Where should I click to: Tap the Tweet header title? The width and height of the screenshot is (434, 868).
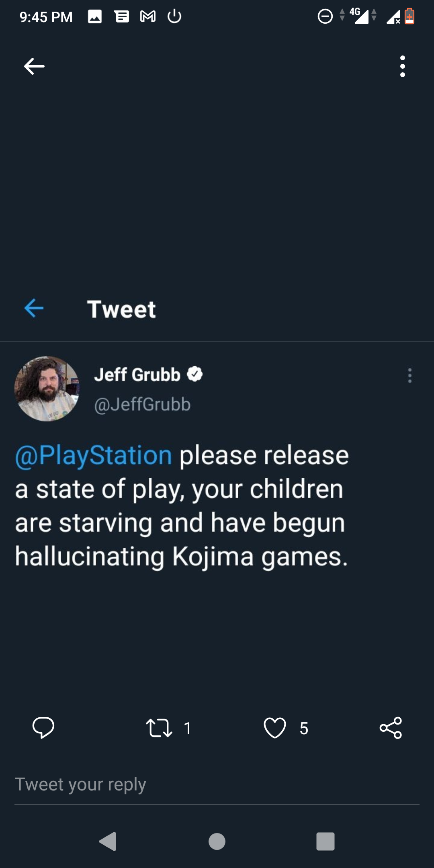[x=121, y=309]
